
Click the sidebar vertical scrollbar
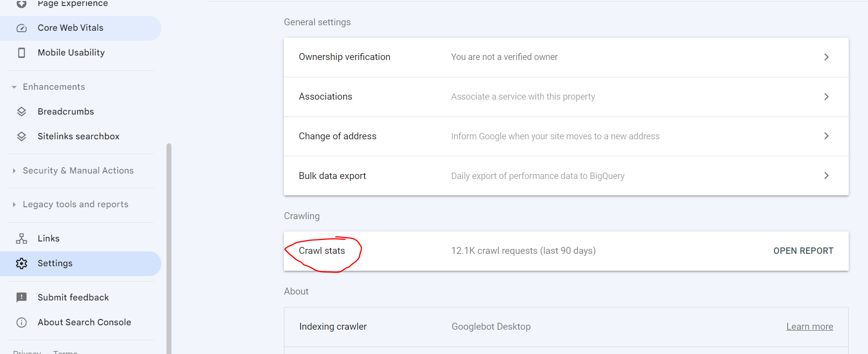click(169, 248)
